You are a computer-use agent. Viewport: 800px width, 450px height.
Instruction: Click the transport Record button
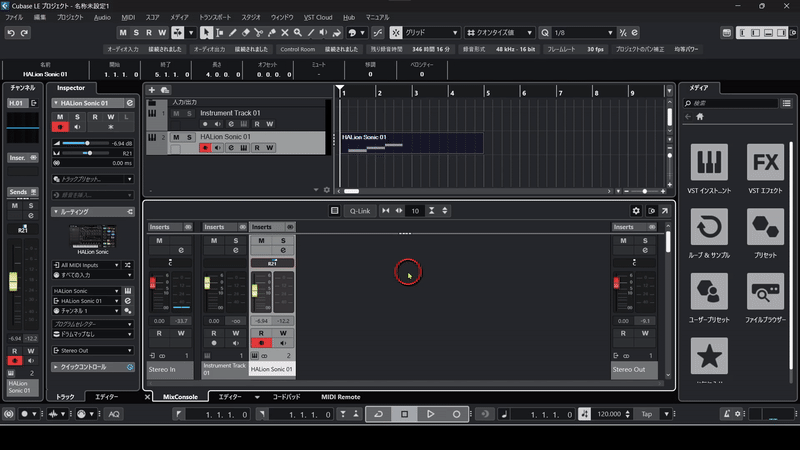(x=456, y=414)
